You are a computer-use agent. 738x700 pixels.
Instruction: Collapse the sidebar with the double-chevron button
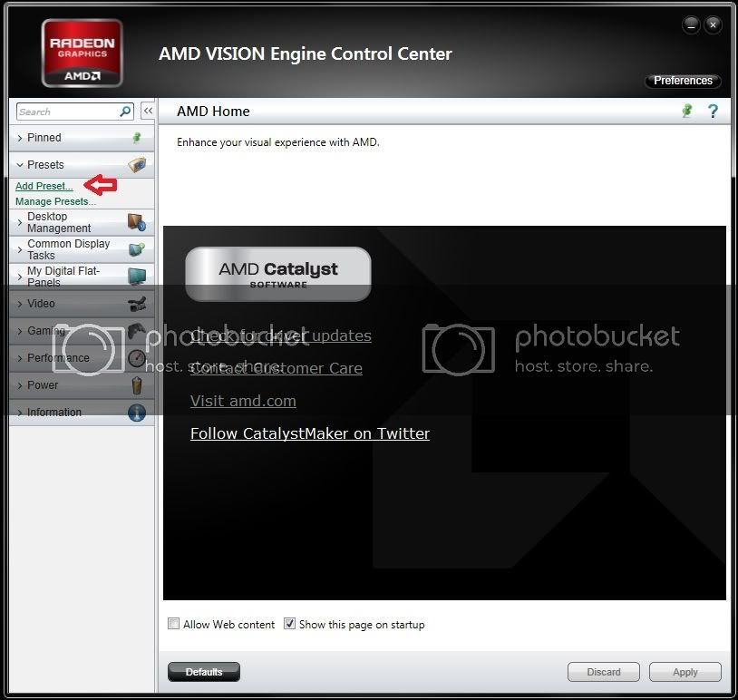[x=148, y=112]
